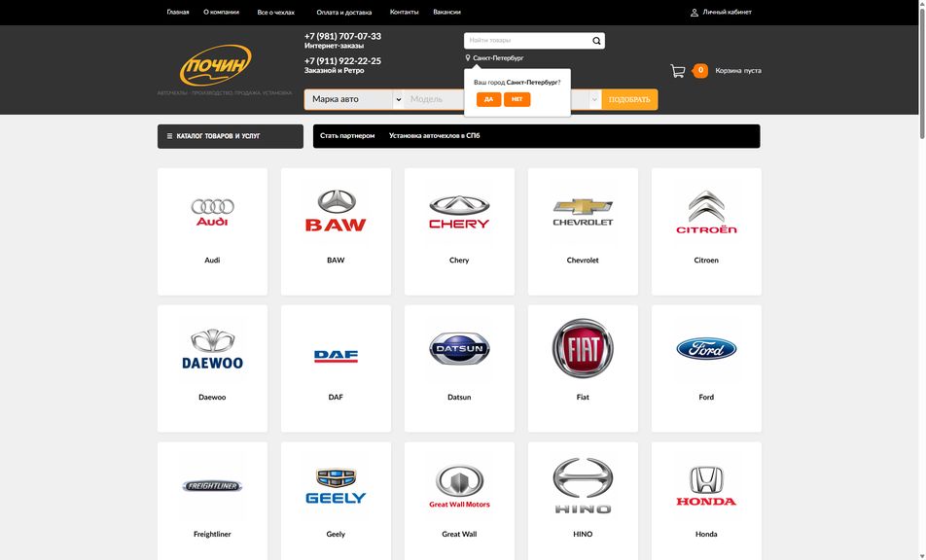Click the ПОДОБРАТЬ button
Viewport: 926px width, 560px height.
[x=629, y=99]
